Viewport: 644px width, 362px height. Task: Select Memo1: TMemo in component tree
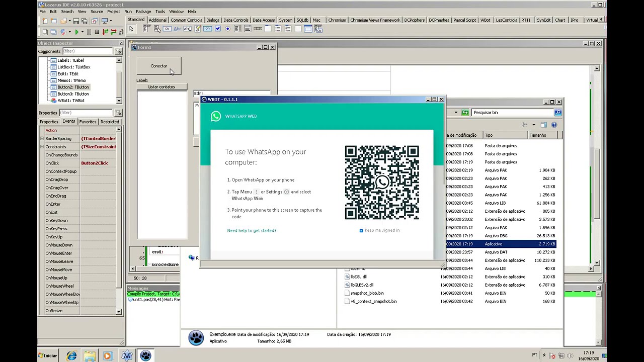71,80
